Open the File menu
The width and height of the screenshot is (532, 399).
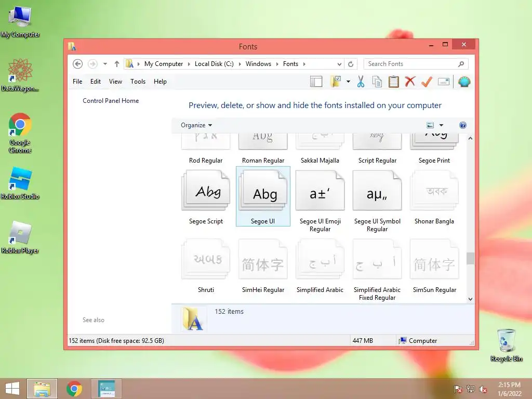click(77, 82)
